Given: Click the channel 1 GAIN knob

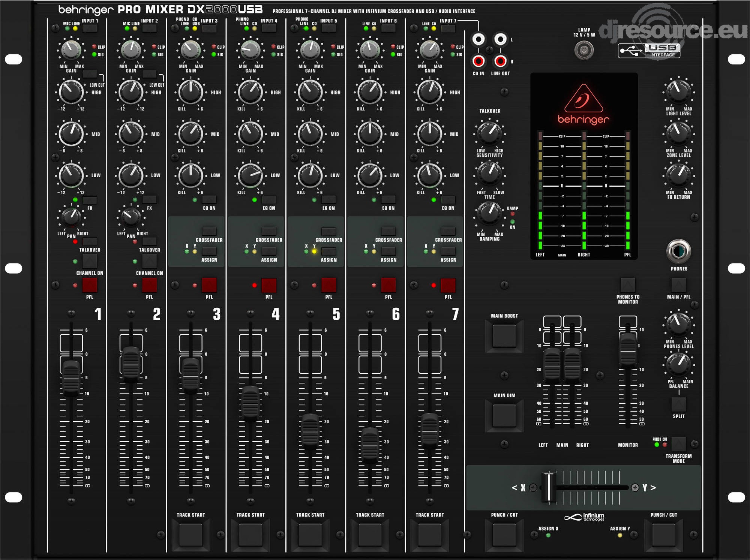Looking at the screenshot, I should coord(71,50).
